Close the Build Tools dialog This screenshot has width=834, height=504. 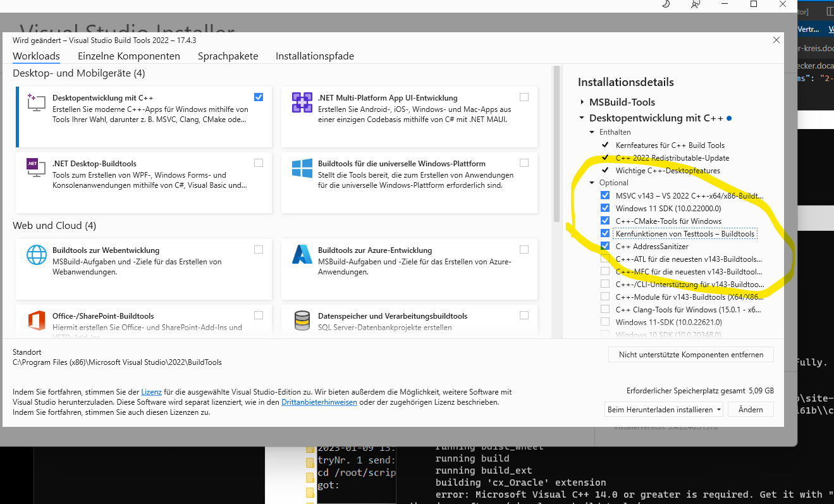click(x=776, y=40)
